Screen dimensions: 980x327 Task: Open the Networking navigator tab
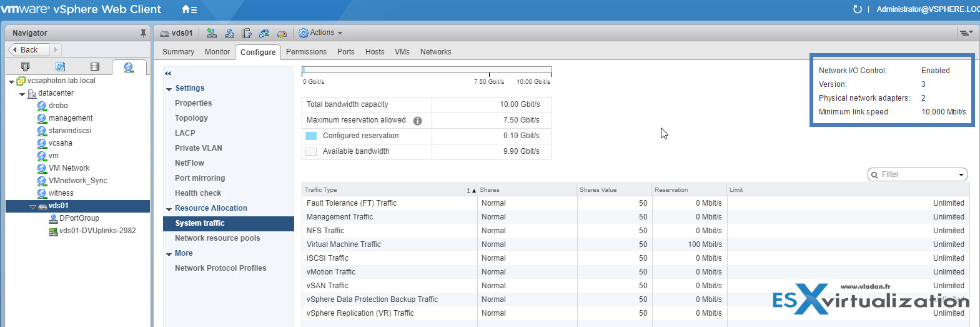tap(129, 67)
